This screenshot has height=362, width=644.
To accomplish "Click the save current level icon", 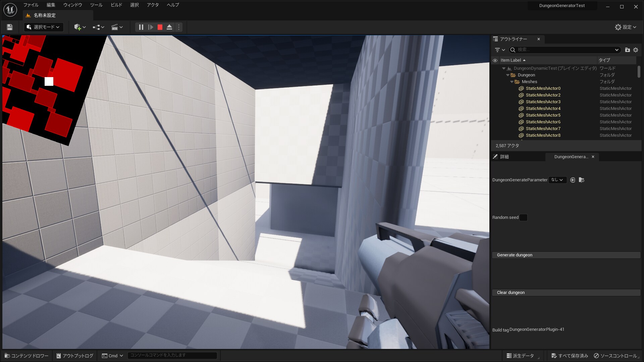I will (x=9, y=27).
